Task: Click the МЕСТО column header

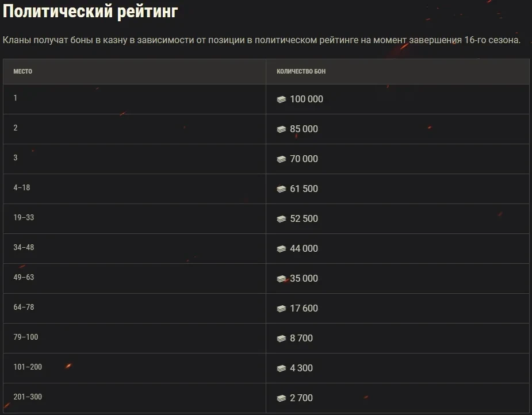Action: click(23, 72)
